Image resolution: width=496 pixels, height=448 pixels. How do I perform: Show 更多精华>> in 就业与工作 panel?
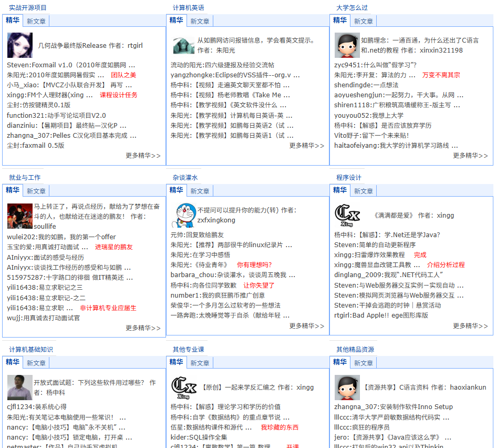(x=143, y=328)
